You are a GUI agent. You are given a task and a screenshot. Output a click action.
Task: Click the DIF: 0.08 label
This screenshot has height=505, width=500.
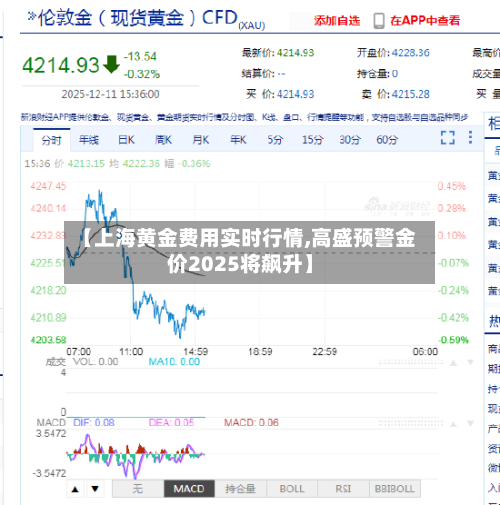94,423
